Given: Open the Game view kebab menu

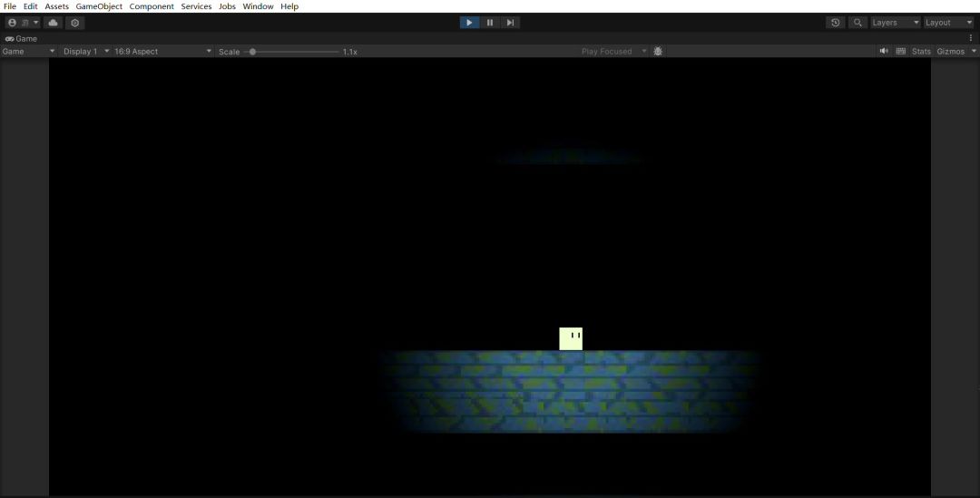Looking at the screenshot, I should 971,39.
